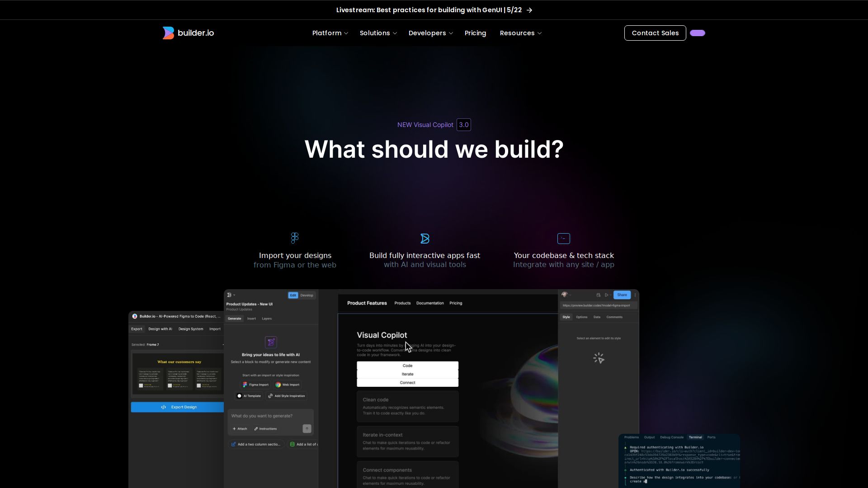Image resolution: width=868 pixels, height=488 pixels.
Task: Click the purple pill toggle near Contact Sales
Action: click(x=697, y=33)
